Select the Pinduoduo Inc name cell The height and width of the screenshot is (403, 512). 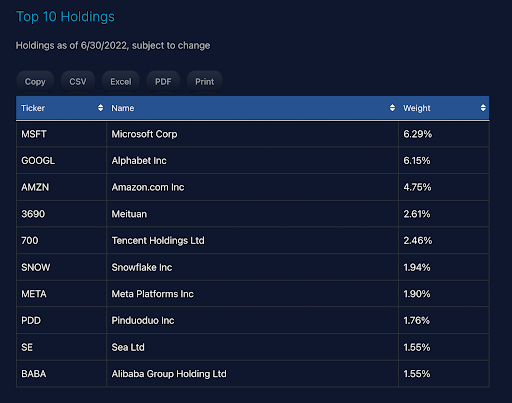pos(252,320)
